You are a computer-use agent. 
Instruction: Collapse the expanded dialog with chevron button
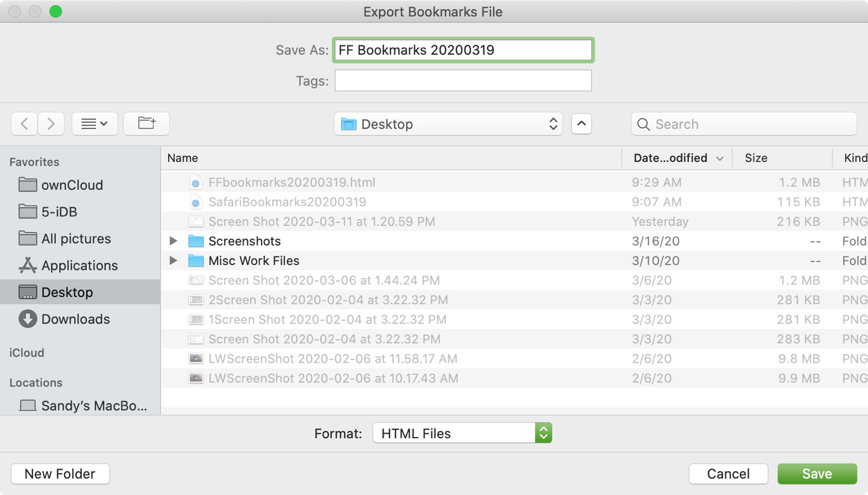(581, 124)
